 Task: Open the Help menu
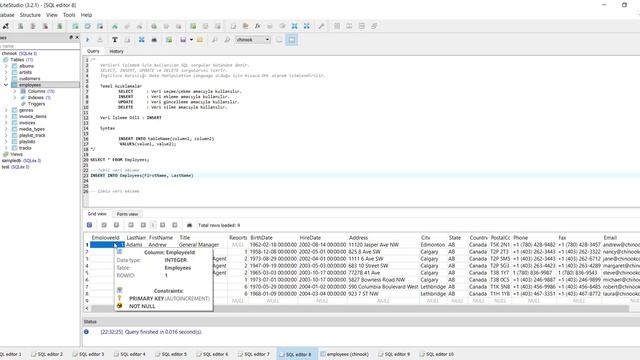coord(86,15)
